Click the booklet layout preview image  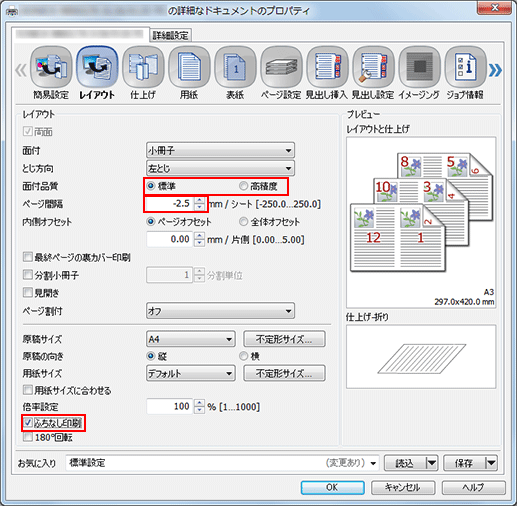pyautogui.click(x=421, y=222)
